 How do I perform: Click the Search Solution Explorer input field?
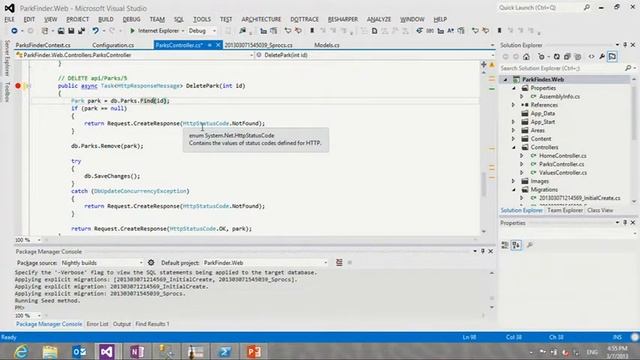click(562, 68)
